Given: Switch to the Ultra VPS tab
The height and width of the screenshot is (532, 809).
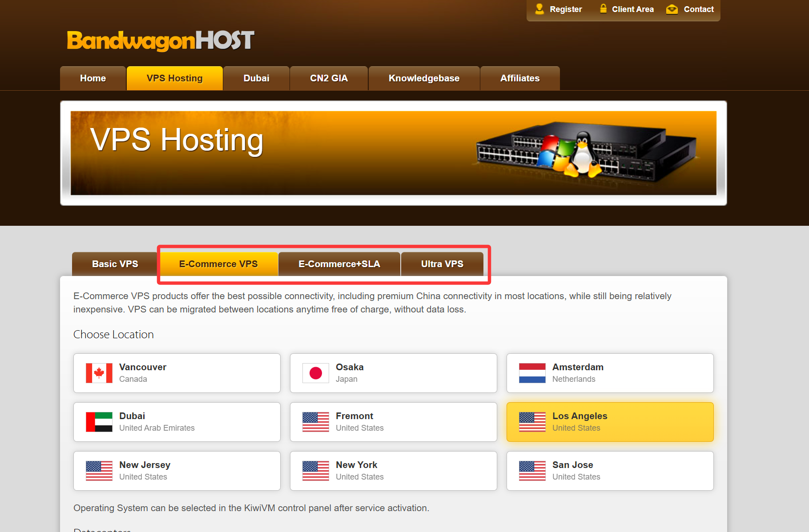Looking at the screenshot, I should coord(442,264).
